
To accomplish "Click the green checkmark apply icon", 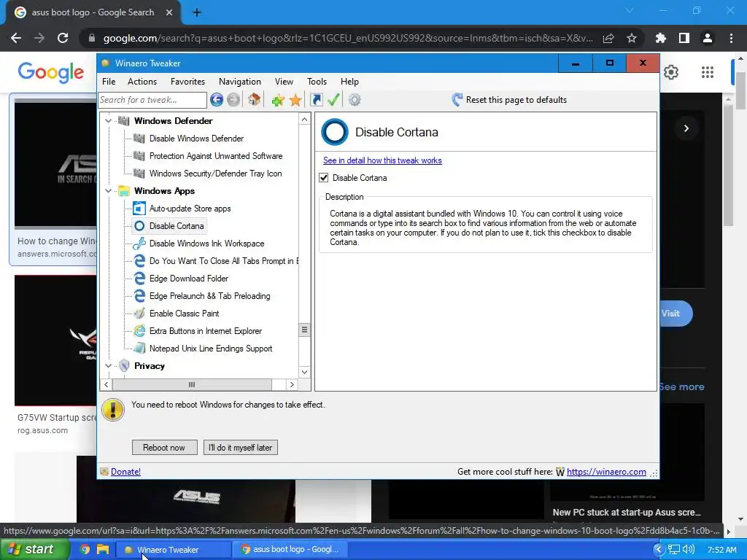I will click(x=333, y=99).
